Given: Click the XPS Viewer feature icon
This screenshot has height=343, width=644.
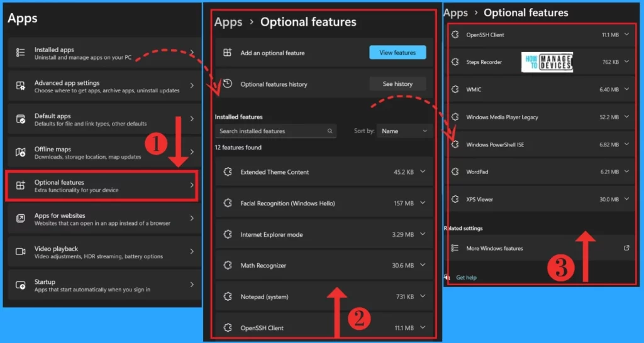Looking at the screenshot, I should click(455, 199).
